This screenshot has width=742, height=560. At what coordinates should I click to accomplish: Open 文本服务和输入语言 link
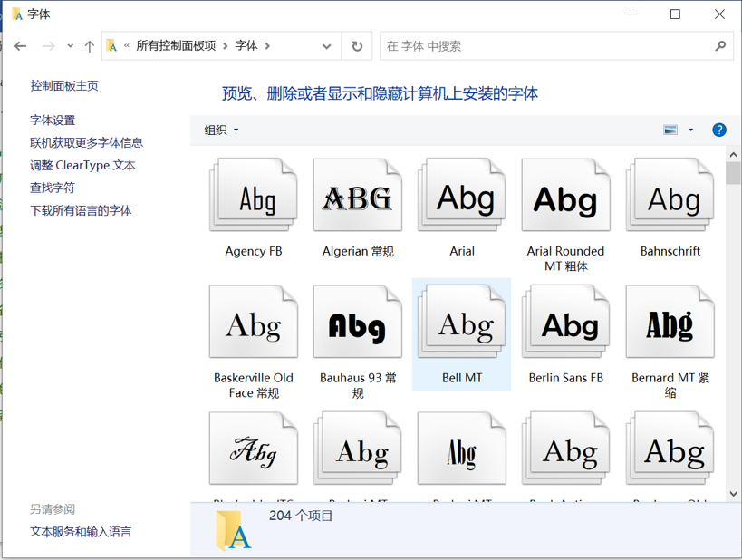click(x=81, y=532)
